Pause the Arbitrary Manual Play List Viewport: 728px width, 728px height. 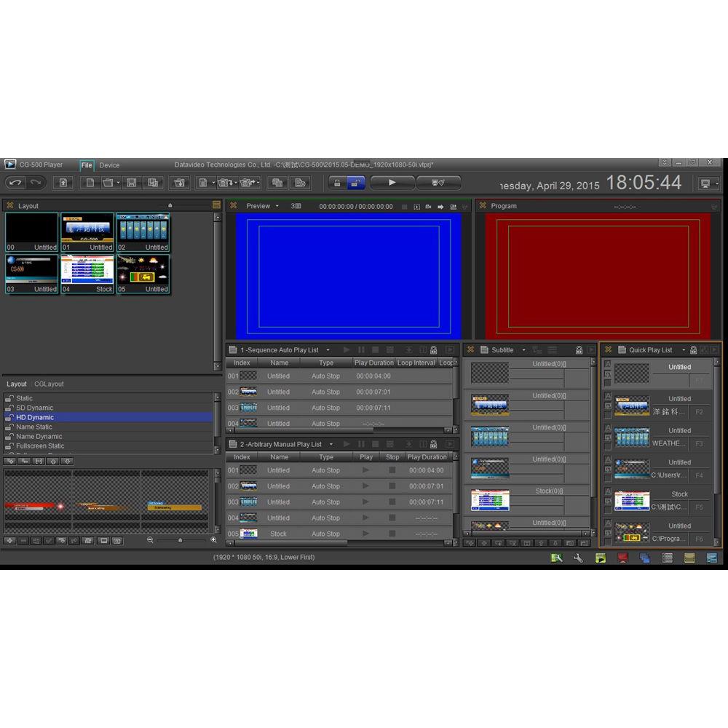click(361, 444)
